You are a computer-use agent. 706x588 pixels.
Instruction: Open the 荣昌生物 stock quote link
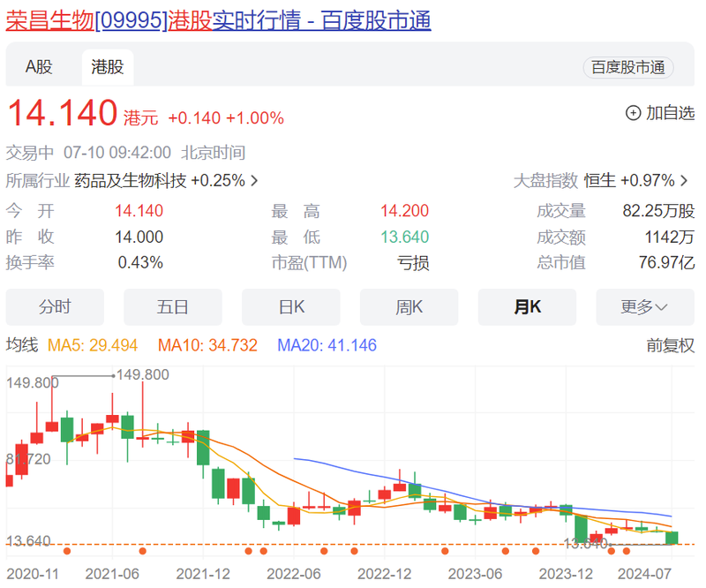coord(49,22)
